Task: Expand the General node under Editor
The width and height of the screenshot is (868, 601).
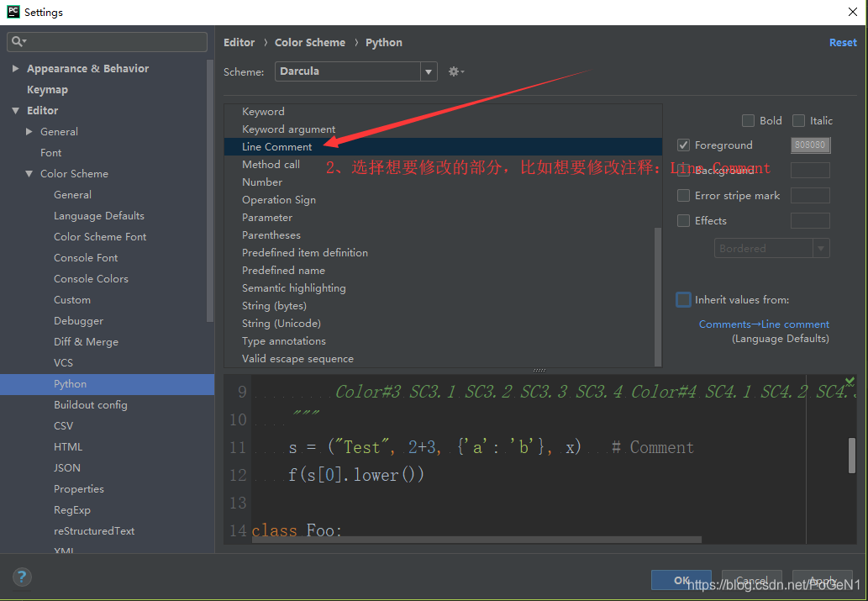Action: pos(29,132)
